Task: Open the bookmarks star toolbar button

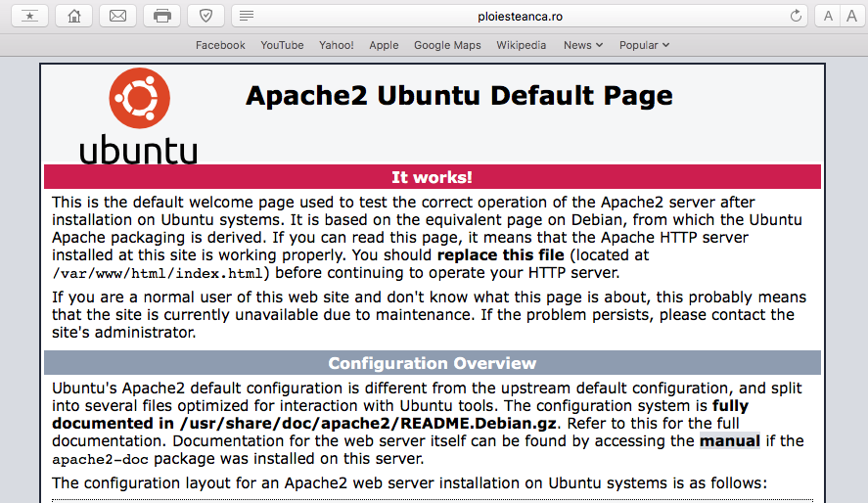Action: (30, 16)
